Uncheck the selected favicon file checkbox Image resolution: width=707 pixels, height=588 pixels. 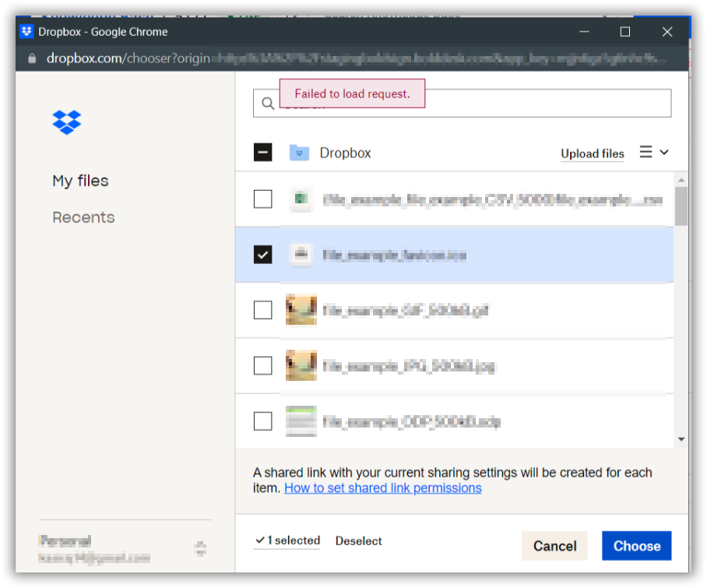point(262,255)
